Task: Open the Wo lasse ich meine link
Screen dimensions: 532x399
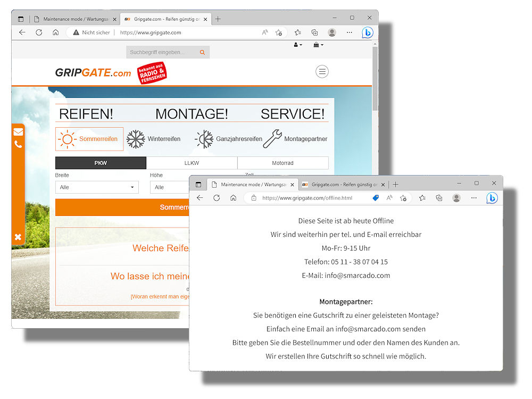Action: (x=149, y=276)
